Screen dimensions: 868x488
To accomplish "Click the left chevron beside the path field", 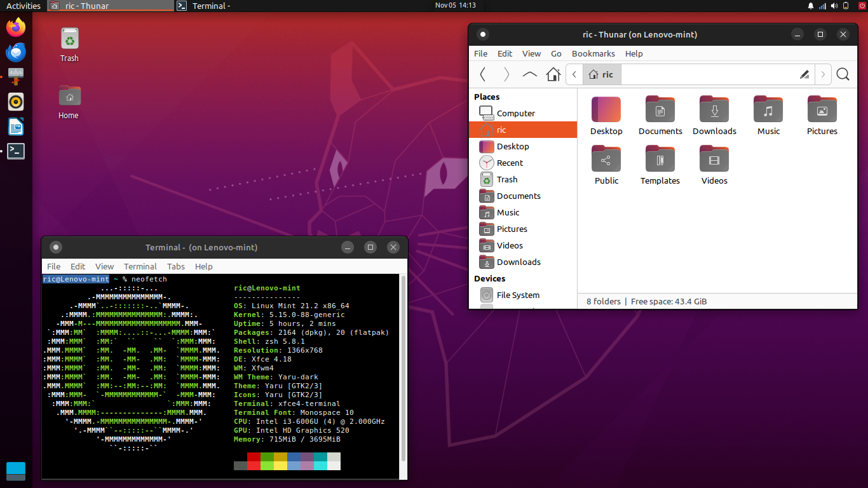I will pos(574,74).
